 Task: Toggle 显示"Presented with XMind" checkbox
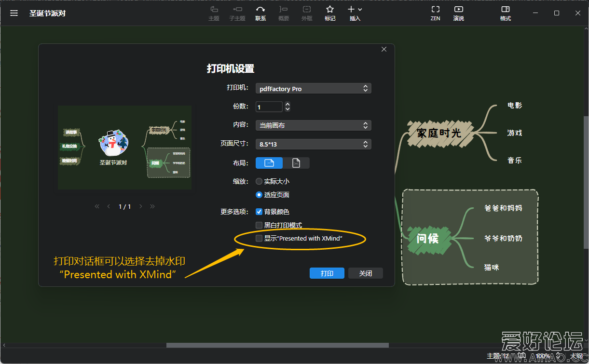[259, 238]
